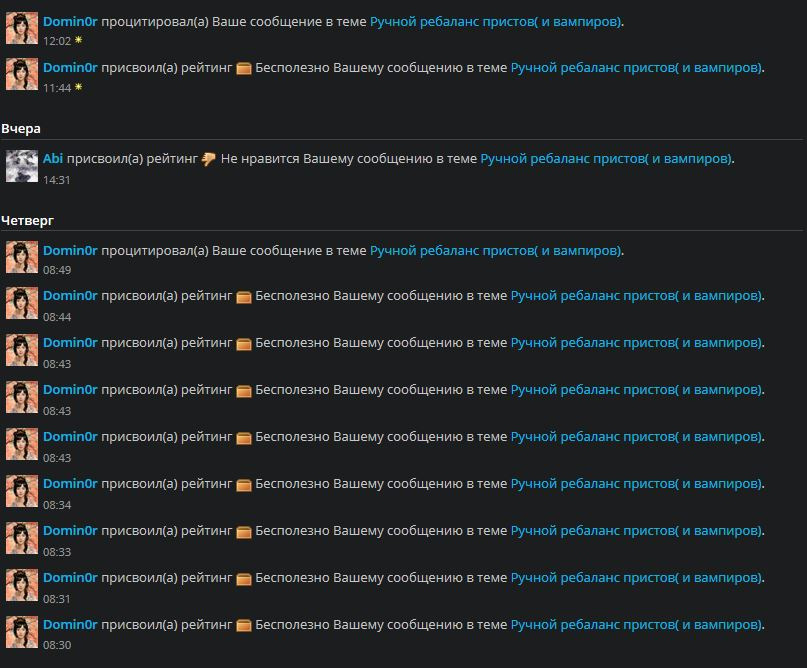The width and height of the screenshot is (807, 668).
Task: Open Domin0r profile link in the 08:44 row
Action: point(70,296)
